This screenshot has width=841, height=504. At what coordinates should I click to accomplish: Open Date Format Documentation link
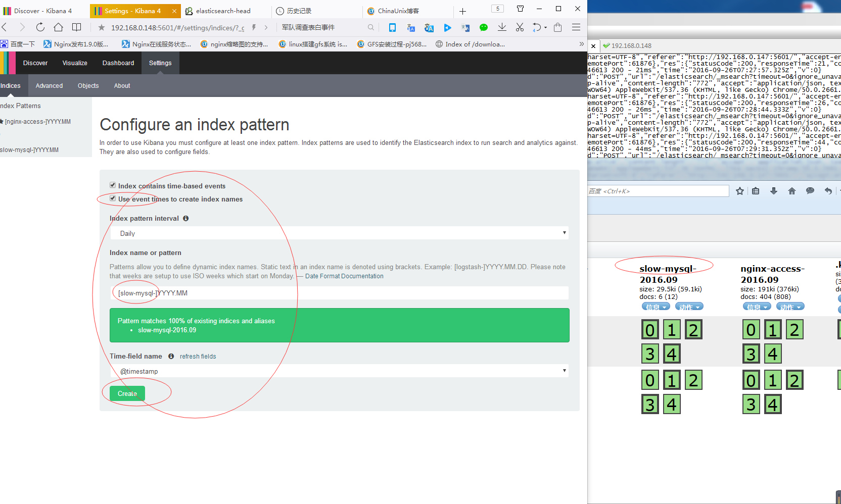pyautogui.click(x=344, y=276)
